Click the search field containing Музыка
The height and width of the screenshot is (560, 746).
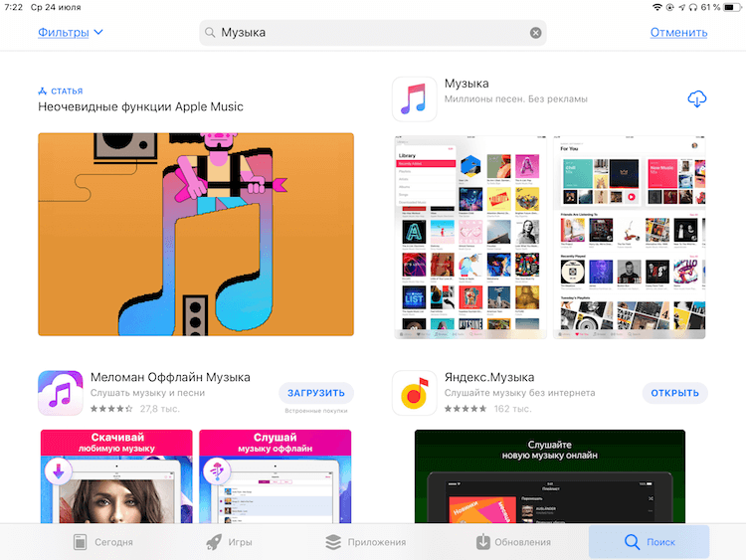373,33
